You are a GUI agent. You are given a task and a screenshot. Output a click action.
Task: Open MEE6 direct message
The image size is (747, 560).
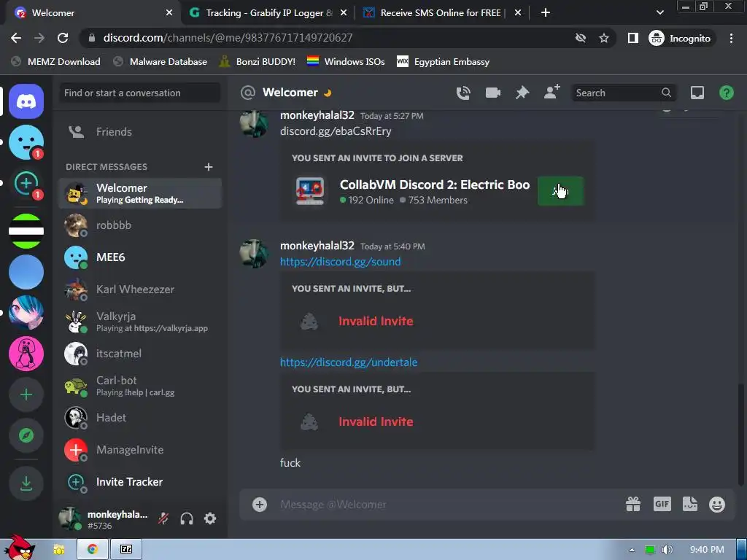[x=140, y=257]
